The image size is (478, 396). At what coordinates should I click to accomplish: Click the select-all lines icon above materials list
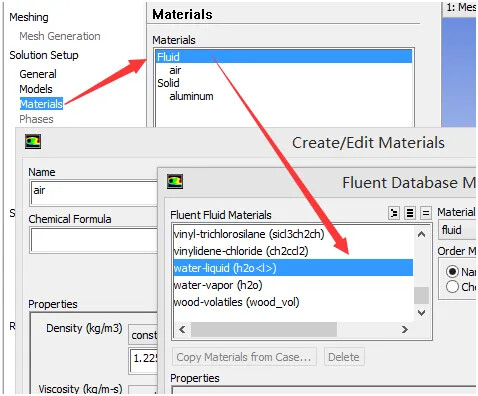[x=410, y=213]
